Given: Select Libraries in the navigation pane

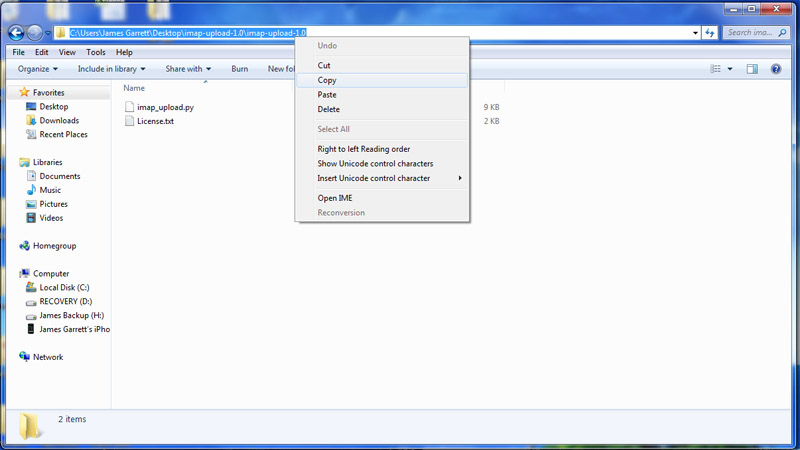Looking at the screenshot, I should (x=47, y=162).
